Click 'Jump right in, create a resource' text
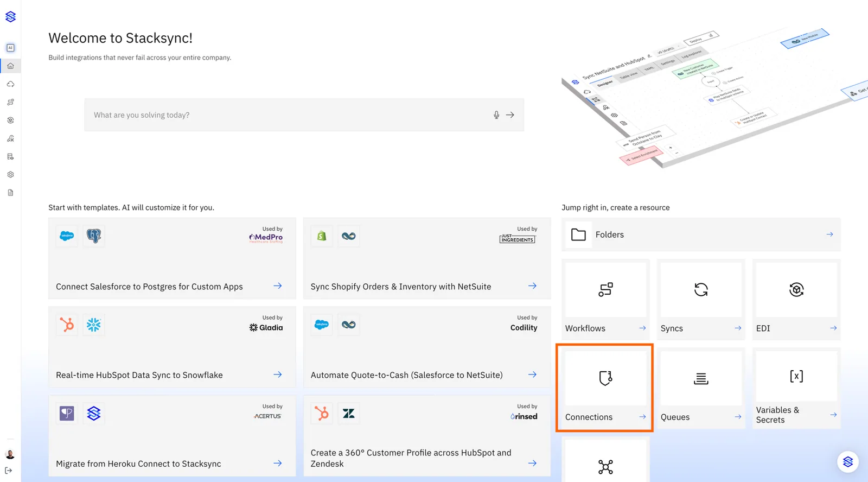Viewport: 868px width, 482px height. [616, 207]
